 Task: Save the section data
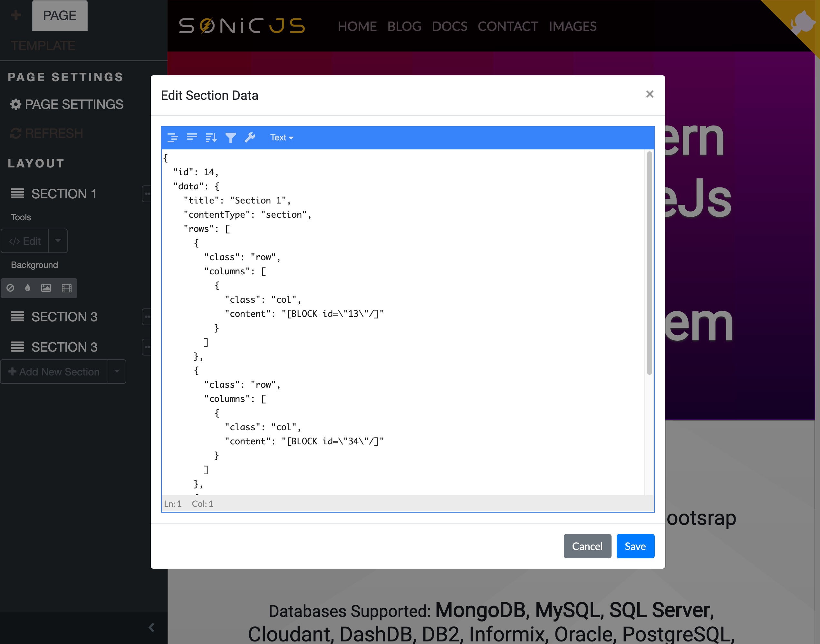tap(635, 546)
